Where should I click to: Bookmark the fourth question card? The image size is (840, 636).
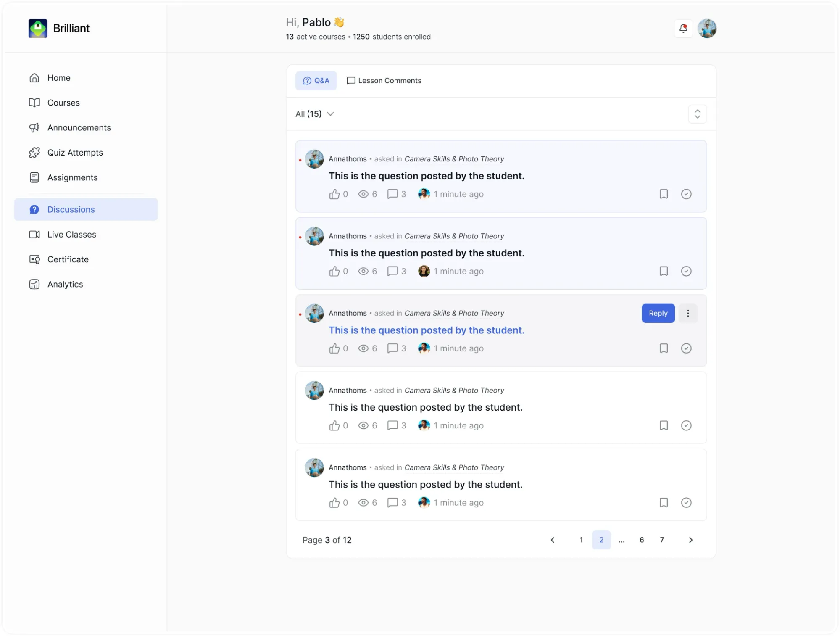click(664, 425)
